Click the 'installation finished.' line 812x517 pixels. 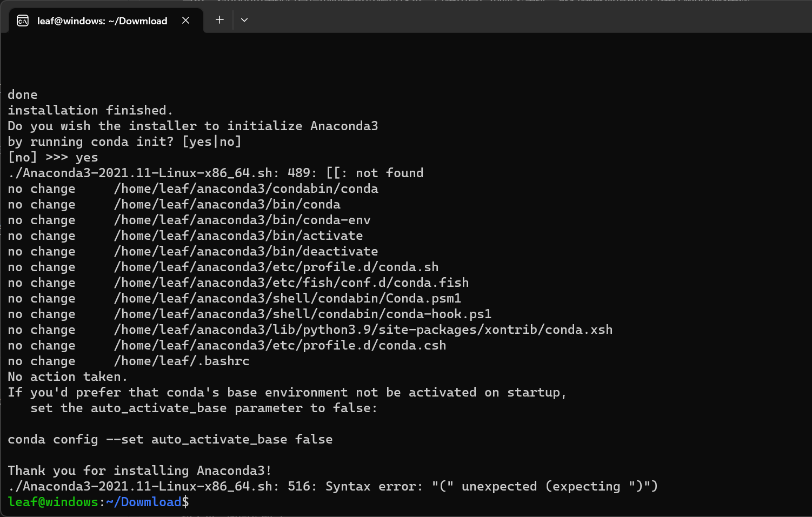(90, 110)
